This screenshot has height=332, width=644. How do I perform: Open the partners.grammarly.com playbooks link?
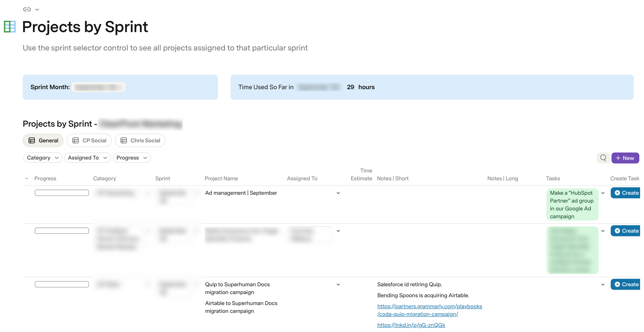(x=430, y=310)
